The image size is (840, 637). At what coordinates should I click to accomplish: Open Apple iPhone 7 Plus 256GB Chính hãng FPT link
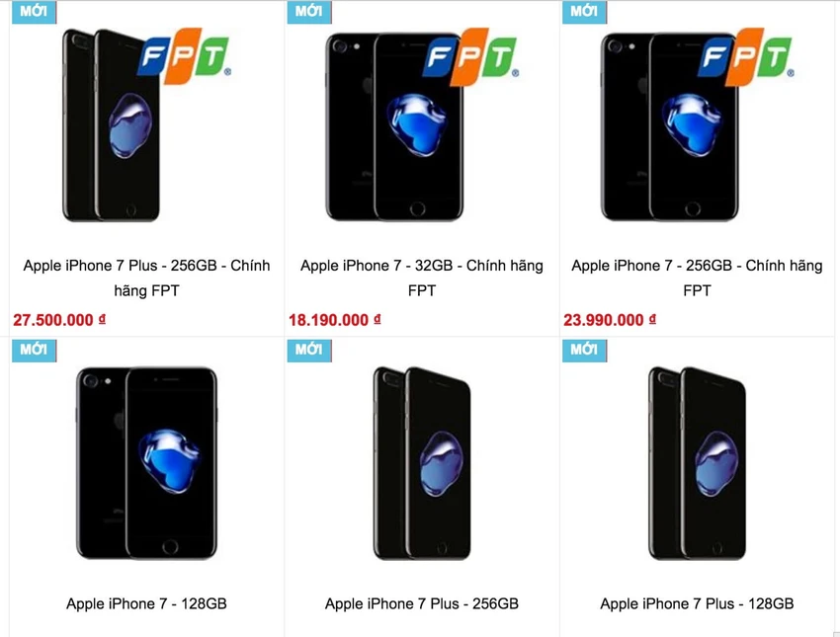coord(146,278)
